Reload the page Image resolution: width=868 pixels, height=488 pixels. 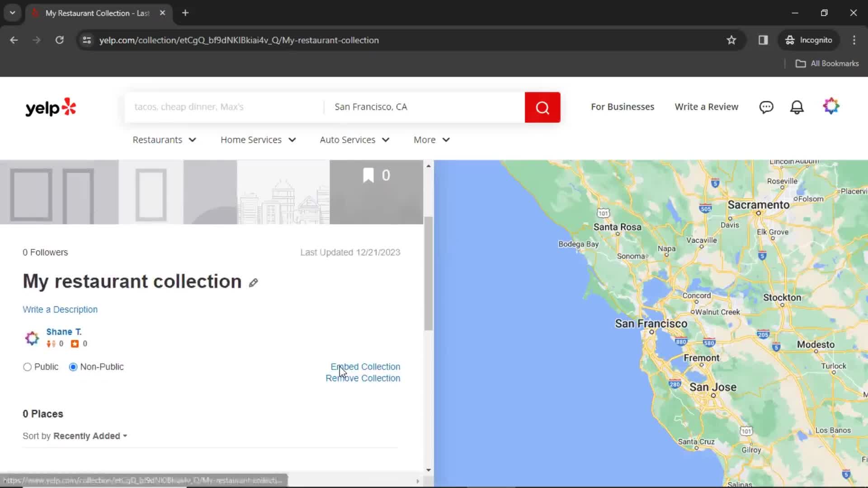pos(60,40)
